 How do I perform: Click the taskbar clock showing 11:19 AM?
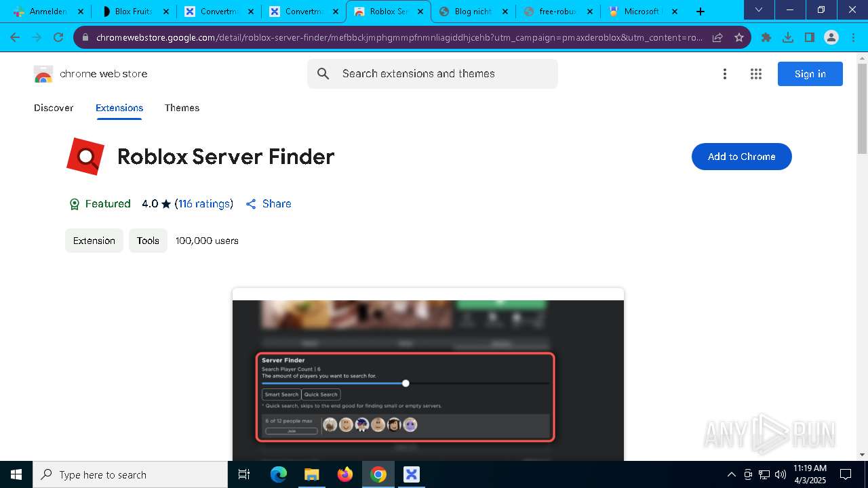click(810, 474)
